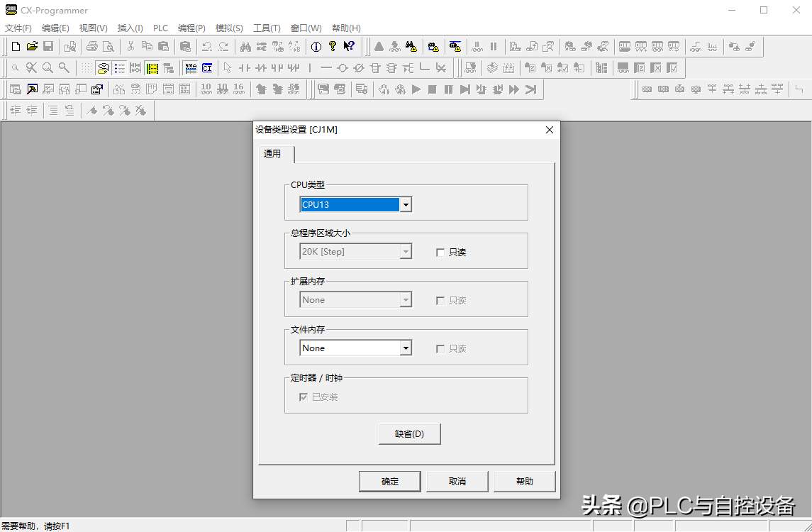This screenshot has width=812, height=532.
Task: Expand the 文件内存 dropdown list
Action: point(406,348)
